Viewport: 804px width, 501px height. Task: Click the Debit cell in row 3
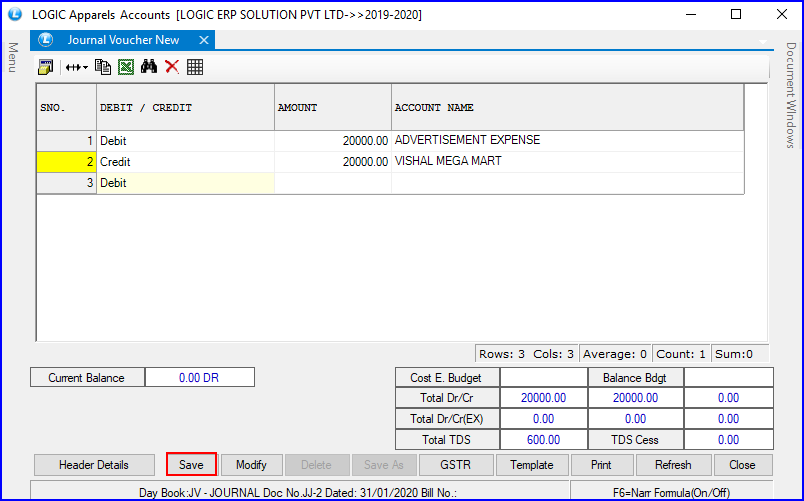(x=186, y=183)
